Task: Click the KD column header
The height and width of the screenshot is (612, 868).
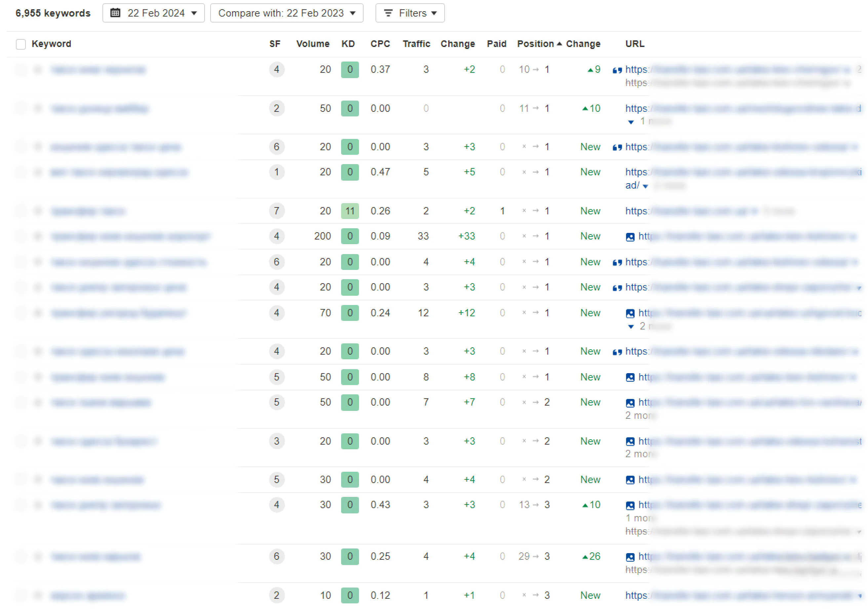Action: click(x=348, y=44)
